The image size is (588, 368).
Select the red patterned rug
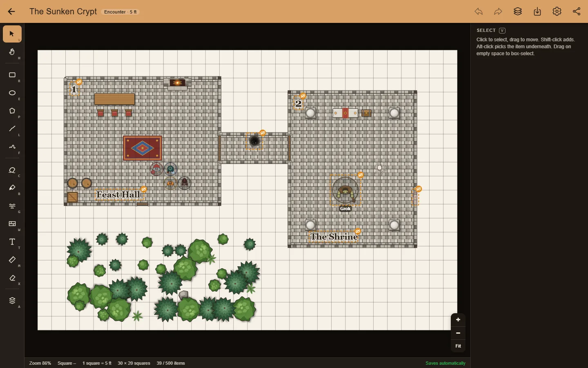tap(143, 148)
